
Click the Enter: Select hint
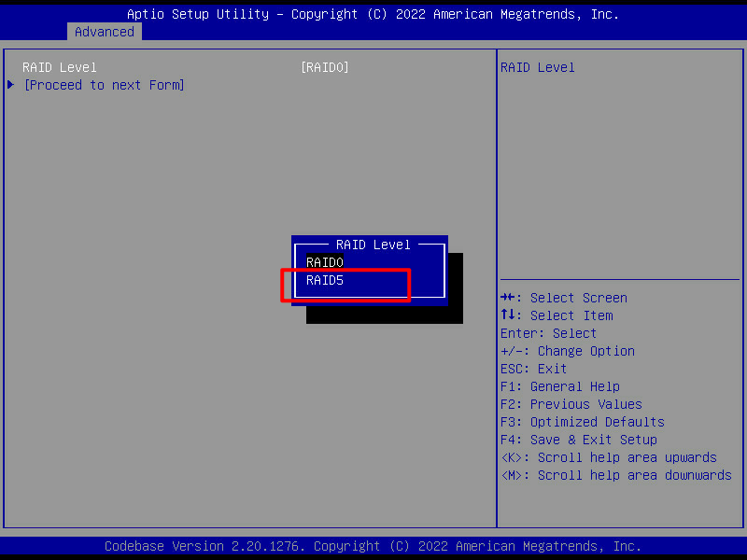point(548,333)
